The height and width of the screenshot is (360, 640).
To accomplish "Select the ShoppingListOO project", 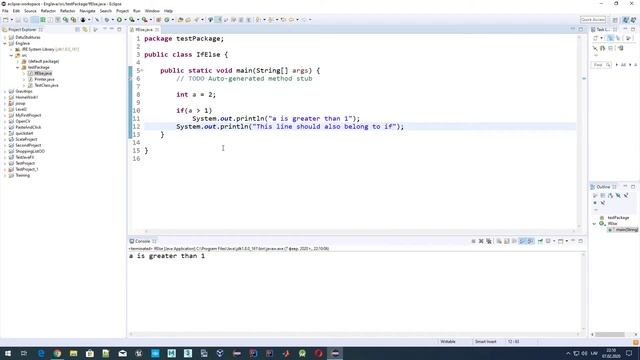I will (x=30, y=151).
